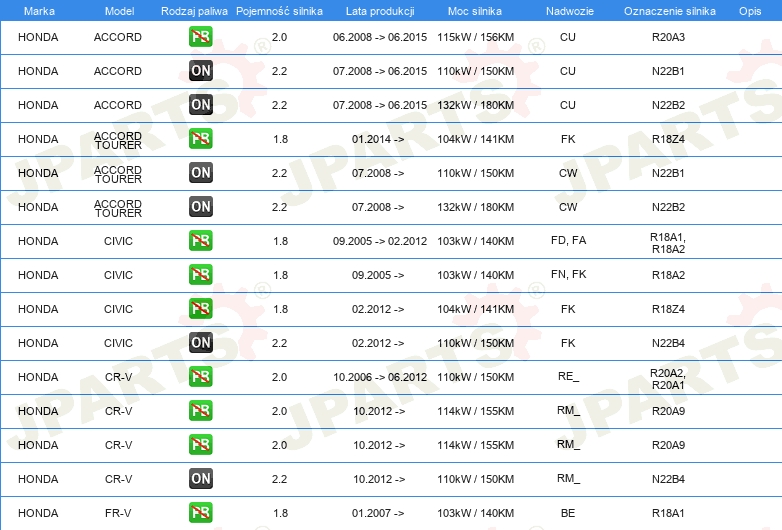Select engine code R20A3
Image resolution: width=782 pixels, height=530 pixels.
point(668,37)
